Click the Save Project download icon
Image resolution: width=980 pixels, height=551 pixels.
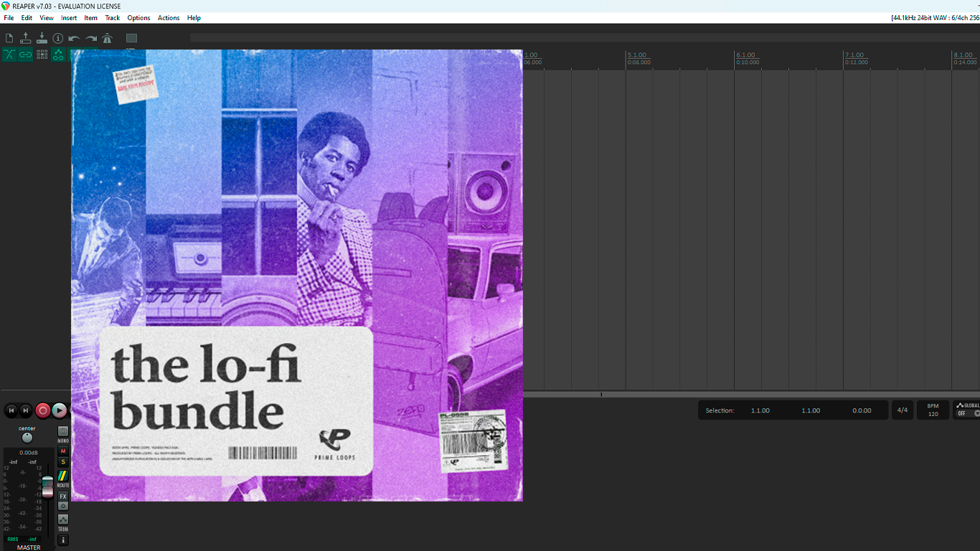pyautogui.click(x=42, y=38)
